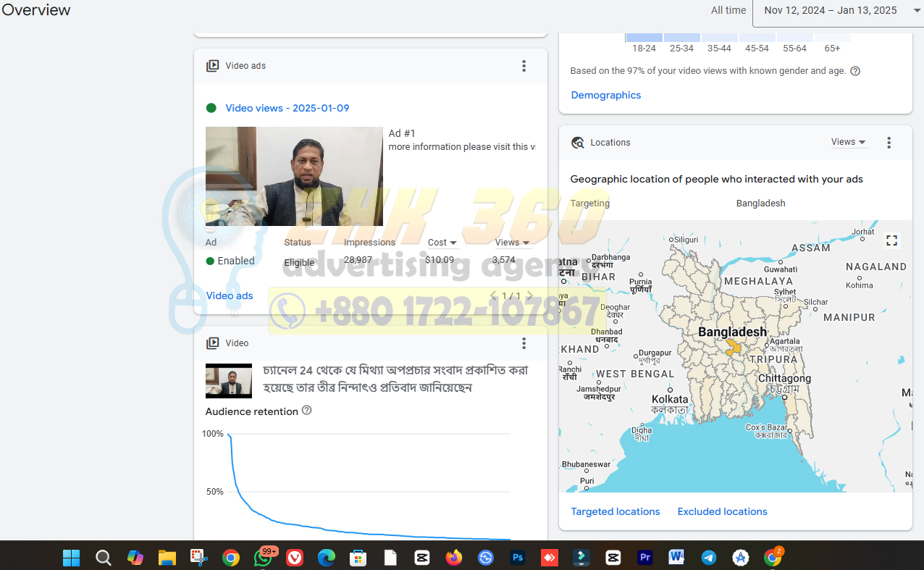Open the Video views - 2025-01-09 campaign link

pos(287,108)
